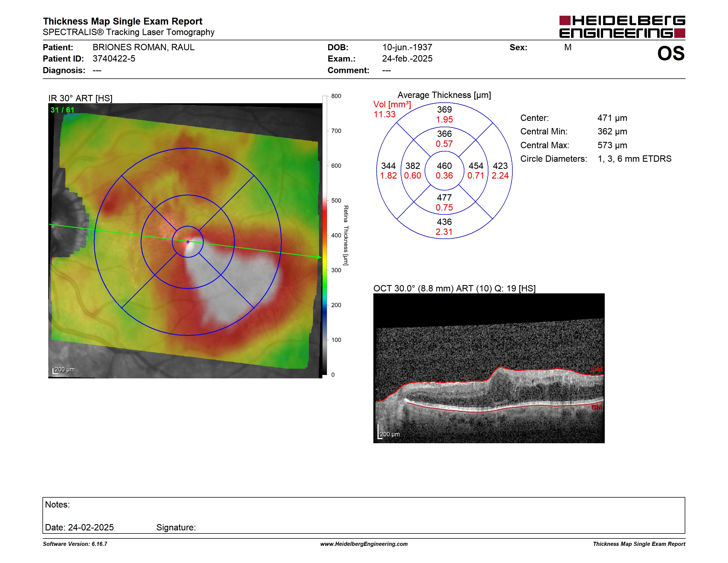Click the DOB value '10-jun.-1937'
The height and width of the screenshot is (563, 728).
[x=407, y=47]
